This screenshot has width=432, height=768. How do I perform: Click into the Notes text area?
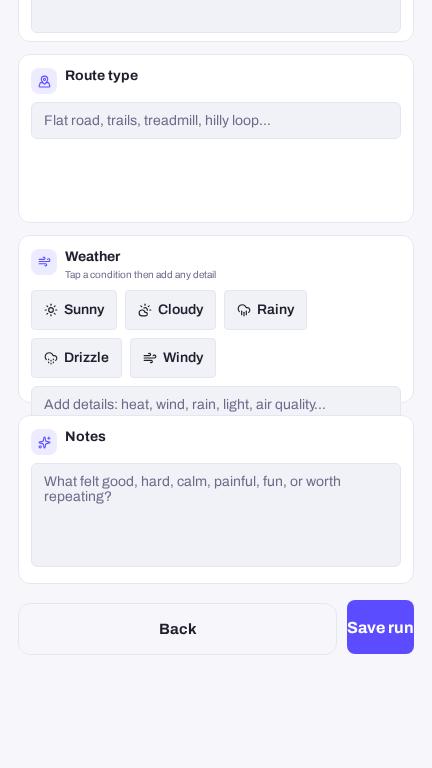[x=216, y=515]
